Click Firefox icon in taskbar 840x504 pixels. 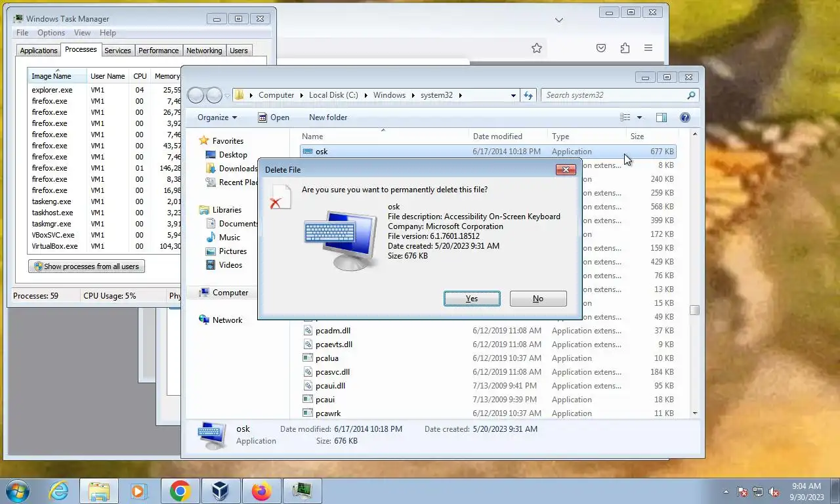[x=261, y=491]
